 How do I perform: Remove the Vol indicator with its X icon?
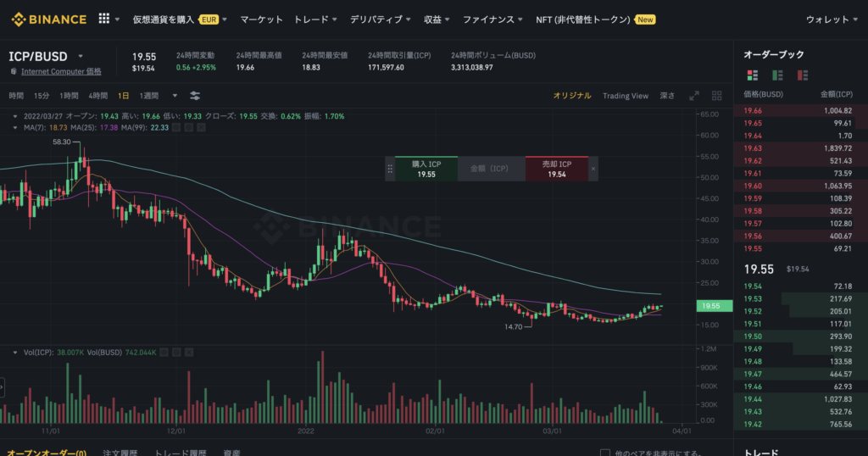coord(189,353)
